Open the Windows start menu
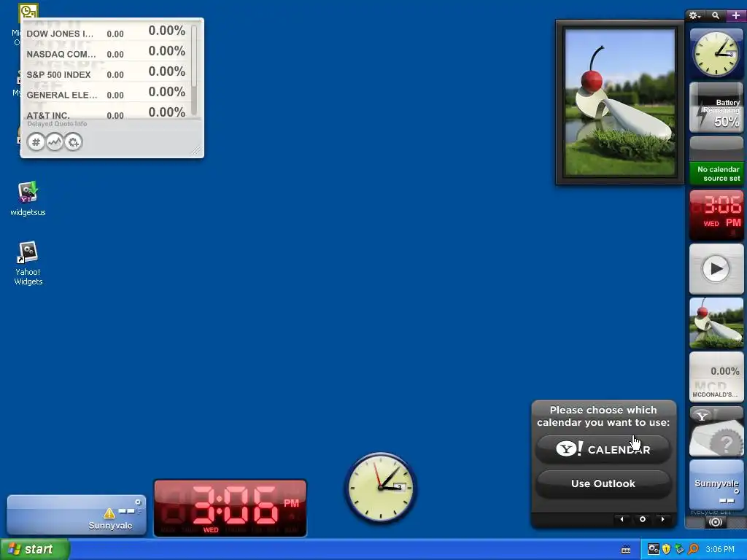Image resolution: width=747 pixels, height=560 pixels. pos(35,549)
